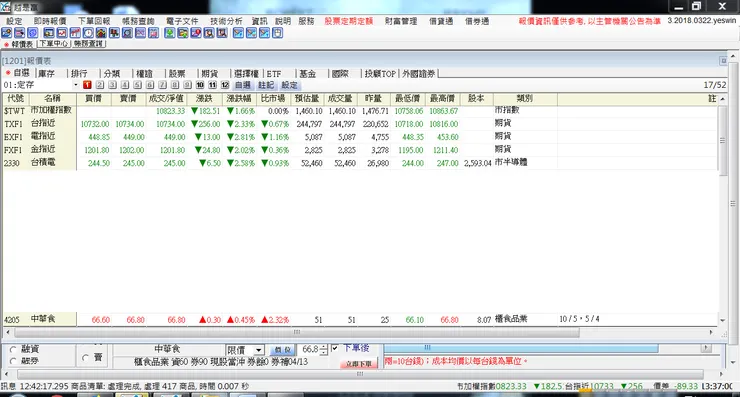This screenshot has height=397, width=740.
Task: Click the 註記 button
Action: (x=266, y=85)
